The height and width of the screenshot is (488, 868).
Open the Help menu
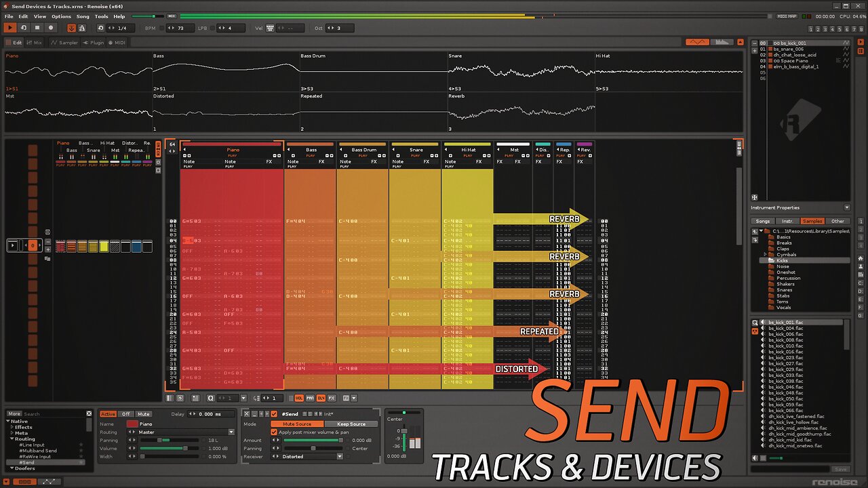[119, 16]
